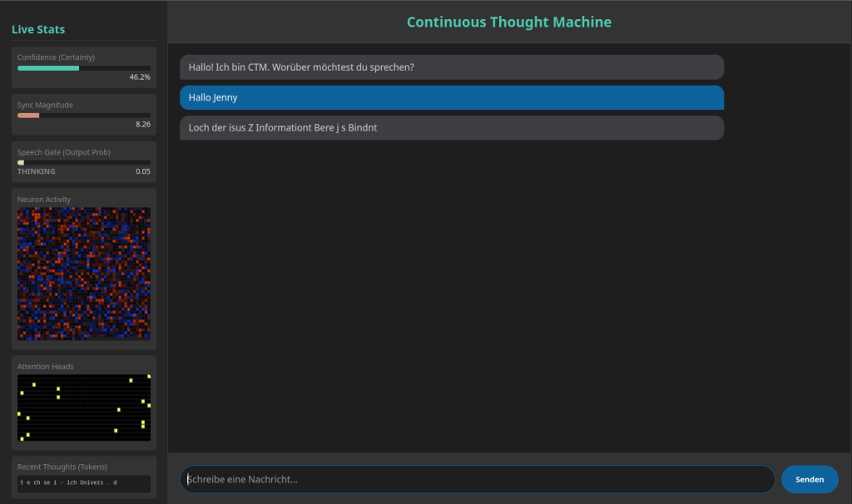Click the 0.05 speech gate value
Image resolution: width=852 pixels, height=504 pixels.
tap(142, 171)
